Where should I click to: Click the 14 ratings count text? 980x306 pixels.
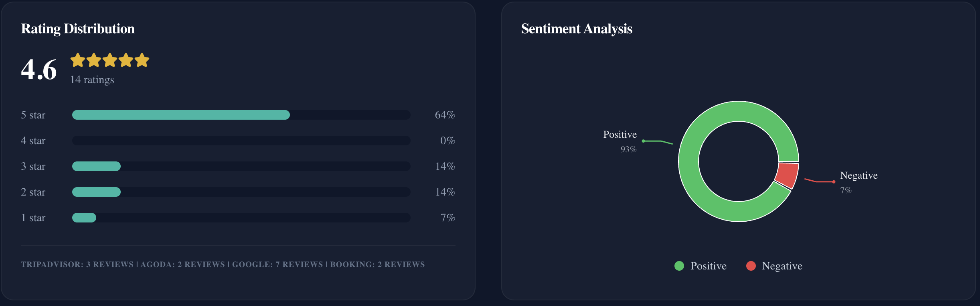pos(92,80)
